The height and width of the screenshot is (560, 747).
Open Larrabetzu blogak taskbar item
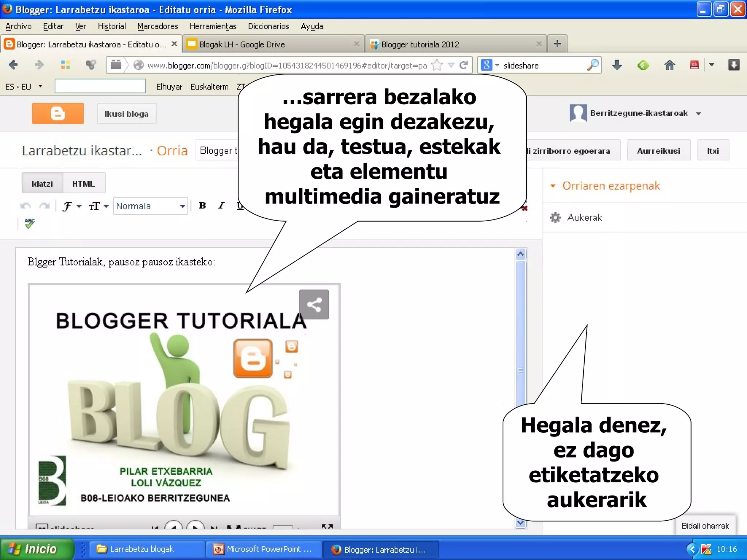pos(147,549)
